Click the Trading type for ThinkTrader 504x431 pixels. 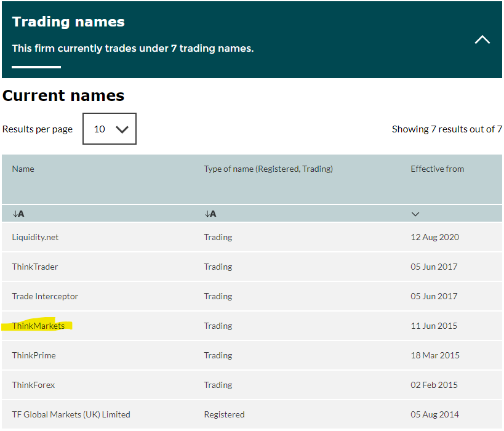click(218, 267)
